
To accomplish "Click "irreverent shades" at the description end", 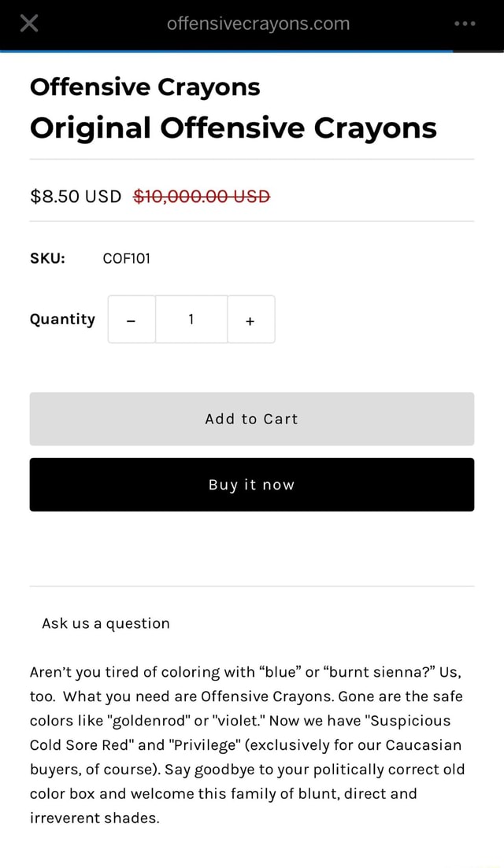I will [x=94, y=818].
